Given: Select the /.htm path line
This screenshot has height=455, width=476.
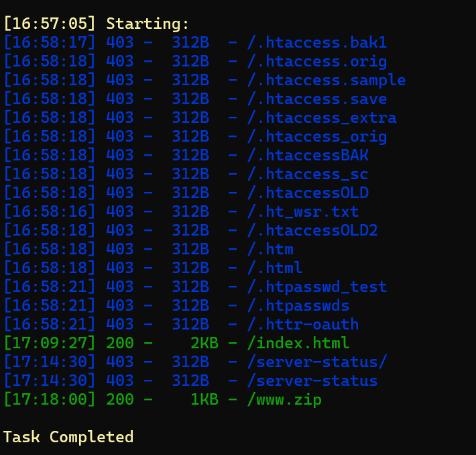Looking at the screenshot, I should click(x=270, y=250).
